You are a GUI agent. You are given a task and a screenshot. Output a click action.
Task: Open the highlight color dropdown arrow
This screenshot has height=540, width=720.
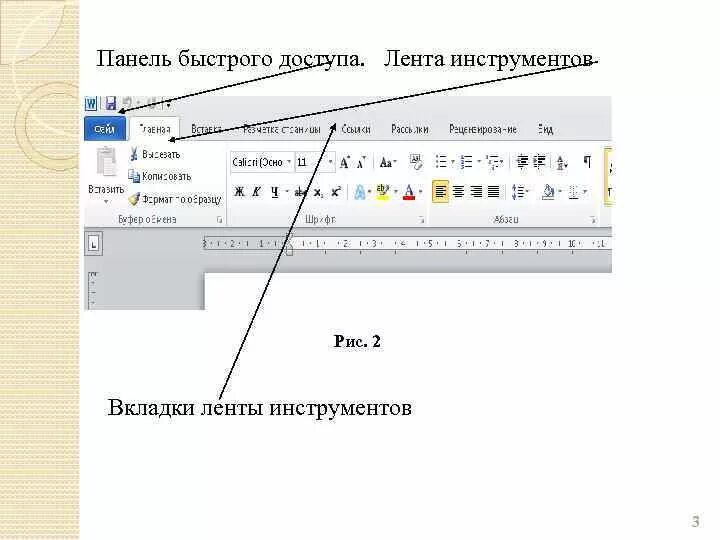point(395,192)
